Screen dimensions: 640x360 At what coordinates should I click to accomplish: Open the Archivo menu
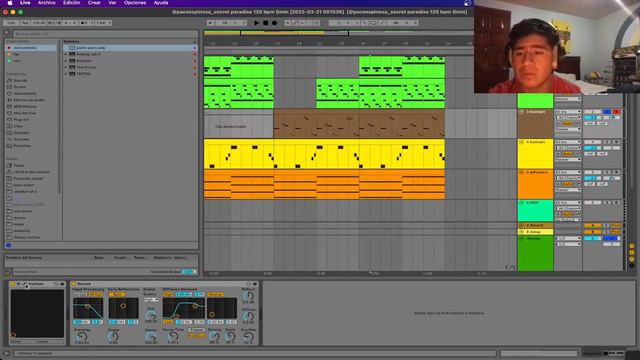coord(47,3)
